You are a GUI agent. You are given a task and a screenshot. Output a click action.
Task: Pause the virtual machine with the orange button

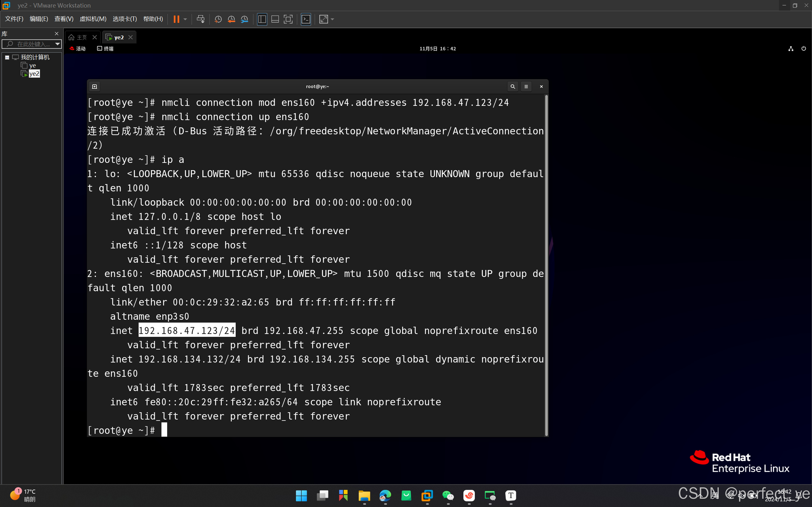tap(176, 19)
